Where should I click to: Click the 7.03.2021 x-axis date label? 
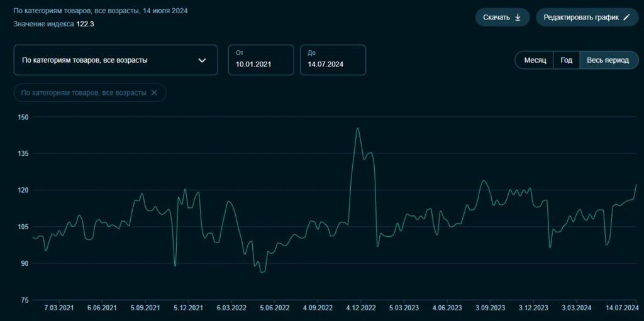pyautogui.click(x=58, y=308)
